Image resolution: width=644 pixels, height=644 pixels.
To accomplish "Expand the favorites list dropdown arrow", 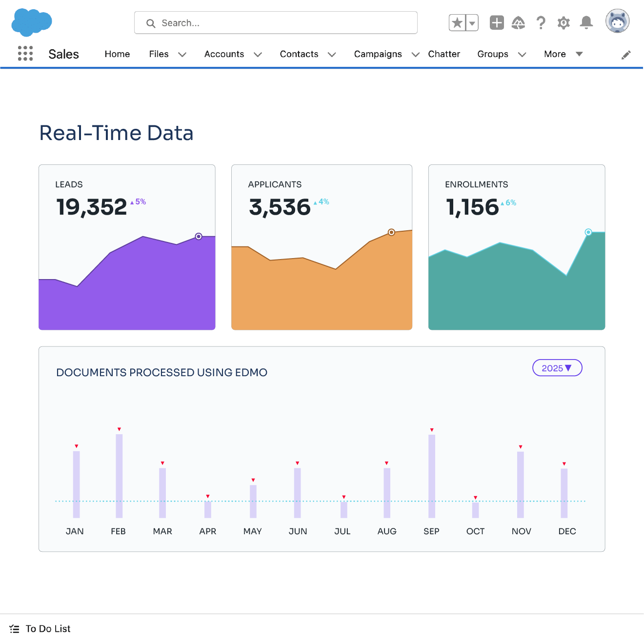I will 472,23.
